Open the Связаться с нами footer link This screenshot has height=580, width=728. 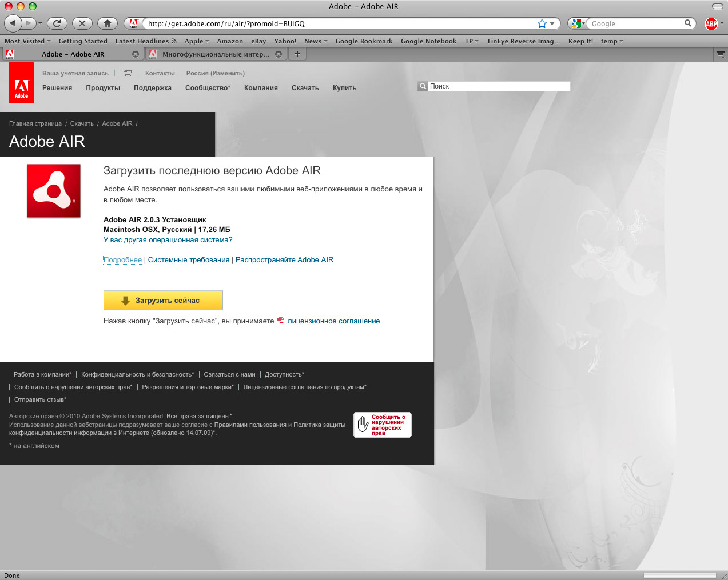[229, 375]
